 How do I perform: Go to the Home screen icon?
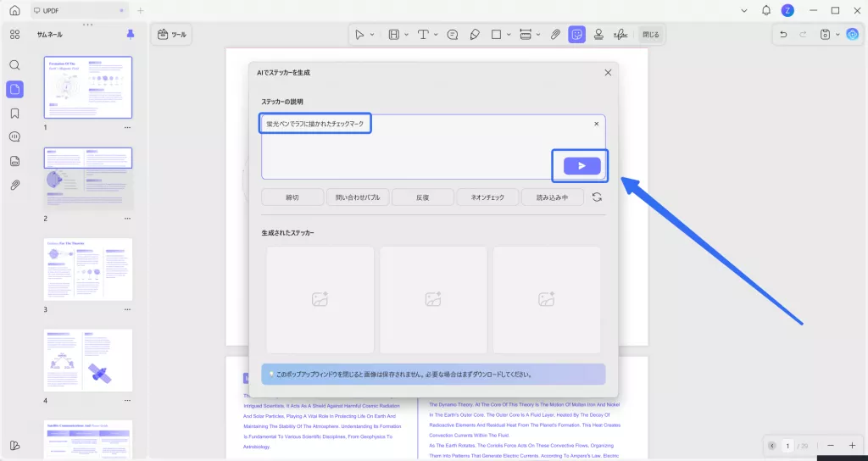click(15, 10)
